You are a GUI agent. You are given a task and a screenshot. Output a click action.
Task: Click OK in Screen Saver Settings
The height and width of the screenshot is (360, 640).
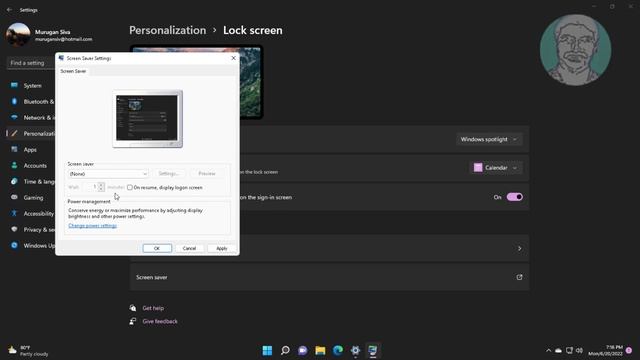click(x=157, y=248)
